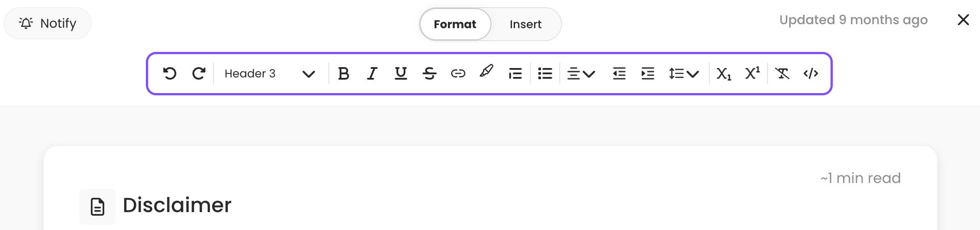Select the Format tab

(x=455, y=24)
